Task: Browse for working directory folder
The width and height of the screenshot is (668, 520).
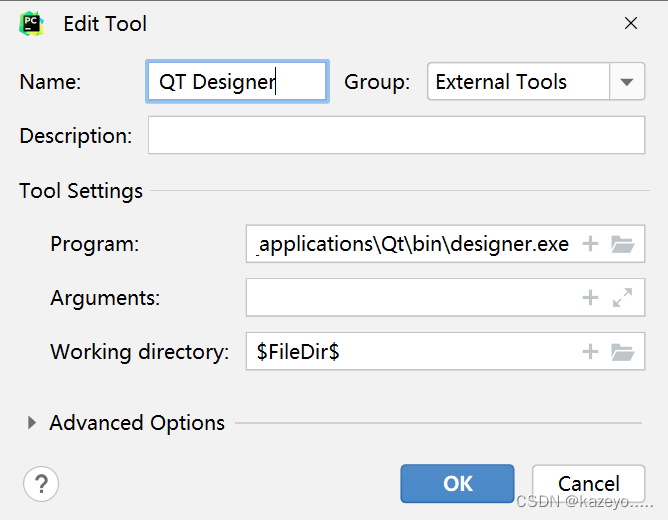Action: (622, 352)
